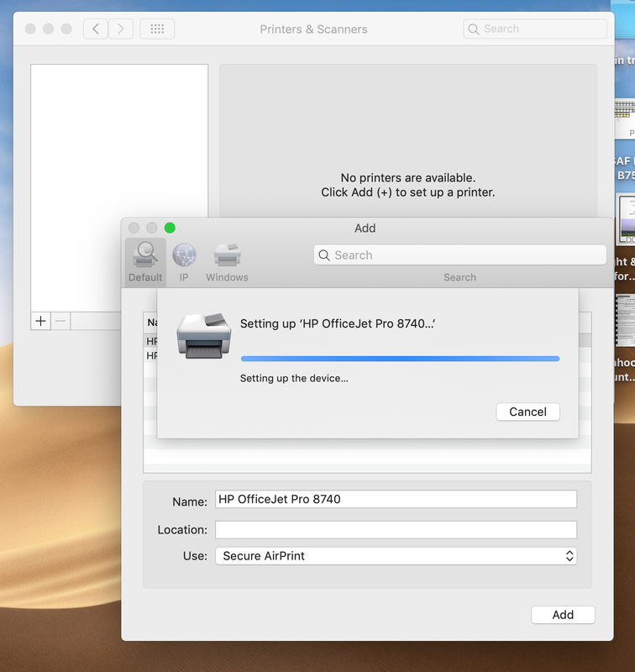635x672 pixels.
Task: Click the printer icon in setup sheet
Action: click(x=202, y=335)
